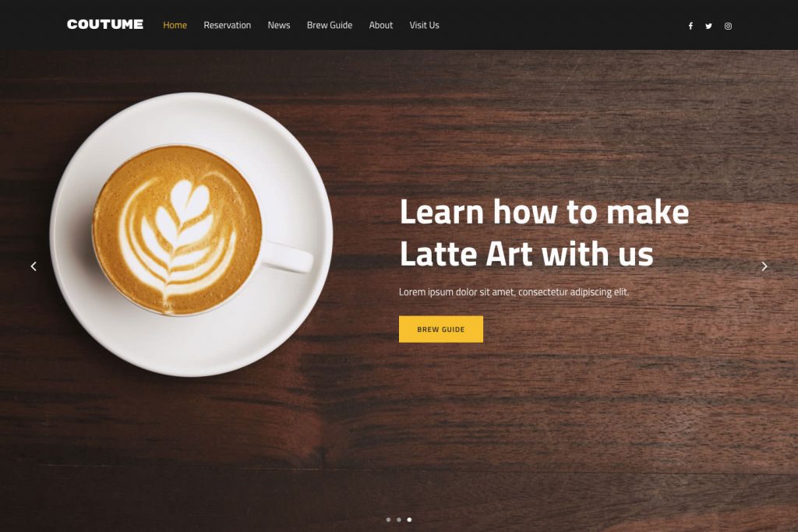Screen dimensions: 798x532
Task: Click the yellow BREW GUIDE button
Action: point(441,329)
